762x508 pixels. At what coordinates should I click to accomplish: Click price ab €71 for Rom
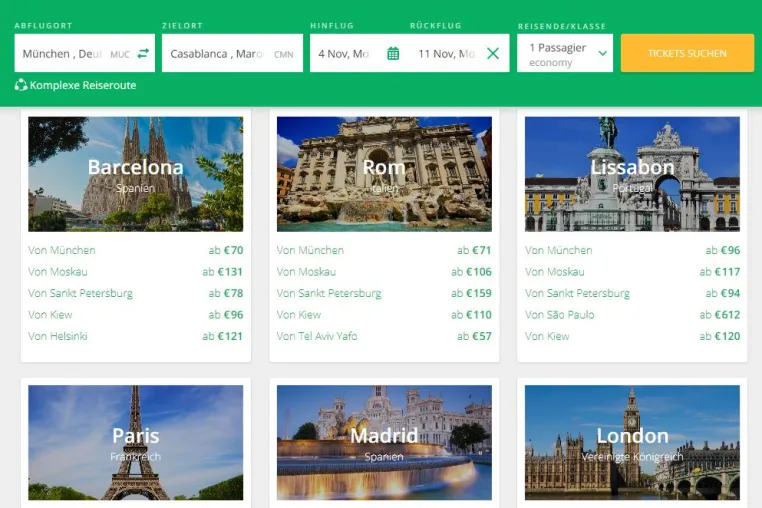click(474, 250)
